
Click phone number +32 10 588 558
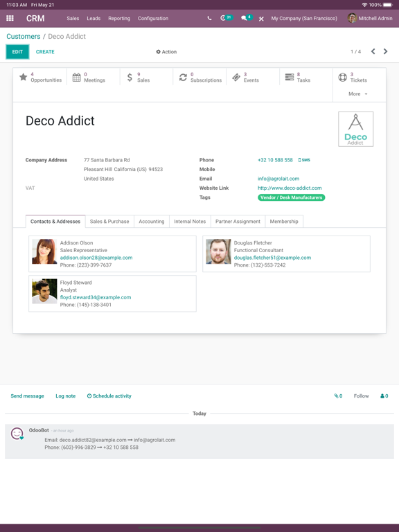pyautogui.click(x=275, y=160)
